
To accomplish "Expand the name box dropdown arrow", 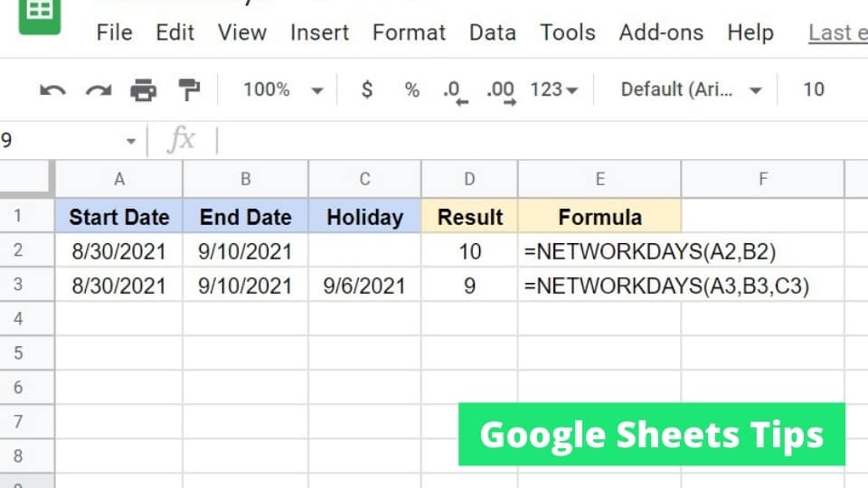I will 130,141.
